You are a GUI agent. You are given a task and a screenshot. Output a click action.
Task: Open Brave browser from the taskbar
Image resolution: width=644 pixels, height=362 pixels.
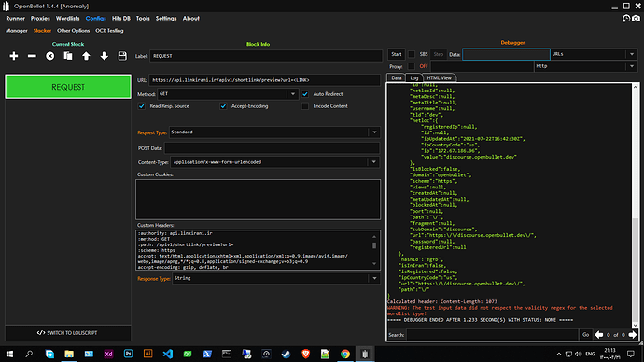tap(305, 354)
